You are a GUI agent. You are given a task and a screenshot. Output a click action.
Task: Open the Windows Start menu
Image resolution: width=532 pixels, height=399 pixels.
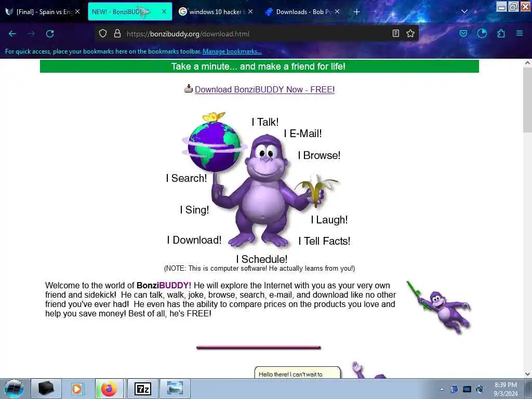[14, 389]
